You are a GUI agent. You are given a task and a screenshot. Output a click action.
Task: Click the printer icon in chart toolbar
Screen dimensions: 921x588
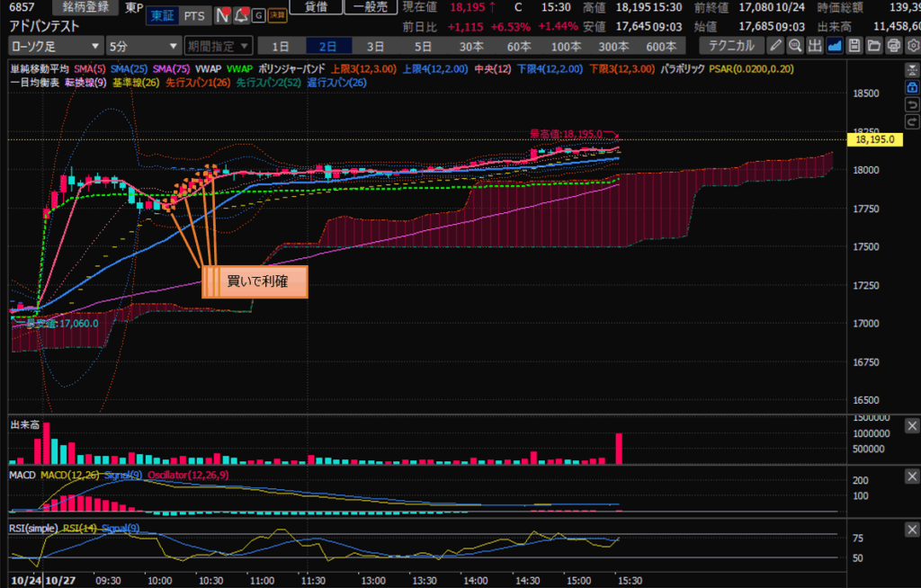[894, 45]
